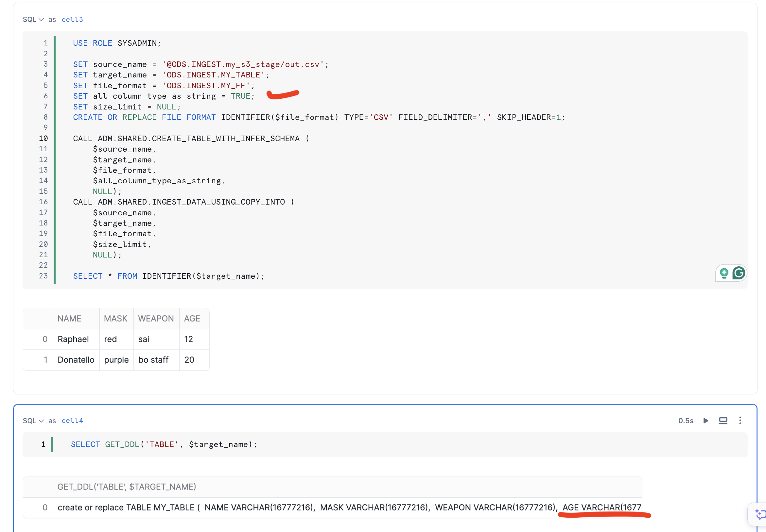Click the SELECT * FROM IDENTIFIER line
Viewport: 766px width, 532px height.
point(169,276)
